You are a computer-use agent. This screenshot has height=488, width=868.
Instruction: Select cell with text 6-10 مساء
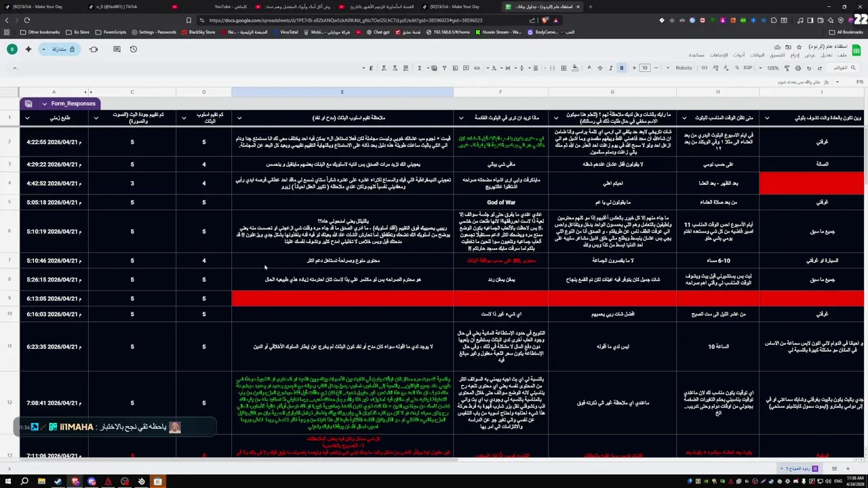pyautogui.click(x=717, y=260)
